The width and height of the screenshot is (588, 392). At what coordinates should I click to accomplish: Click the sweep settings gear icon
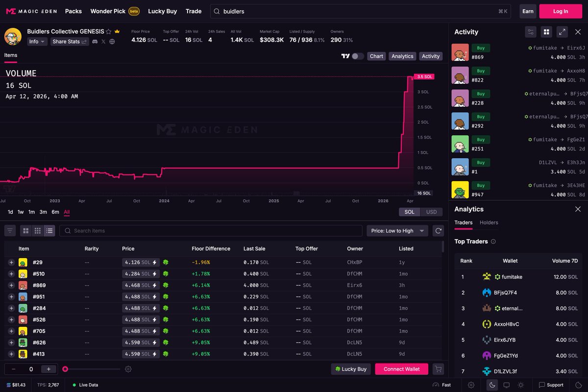click(128, 369)
